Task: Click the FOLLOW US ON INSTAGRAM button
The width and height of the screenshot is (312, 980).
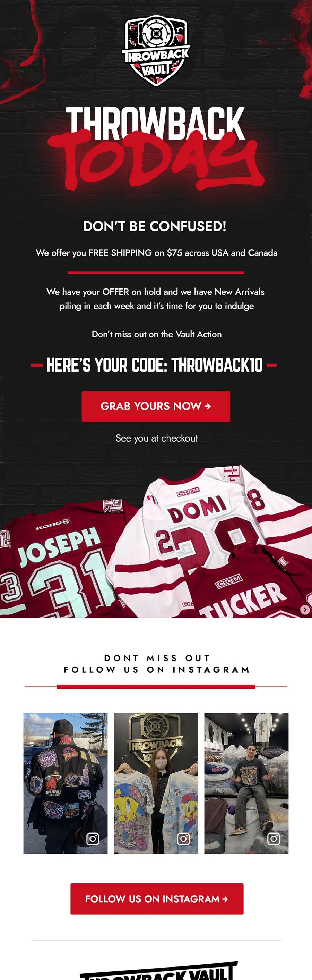Action: 157,899
